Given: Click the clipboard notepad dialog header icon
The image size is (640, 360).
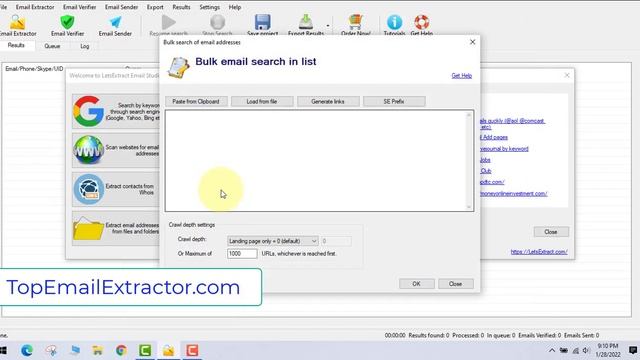Looking at the screenshot, I should coord(178,67).
